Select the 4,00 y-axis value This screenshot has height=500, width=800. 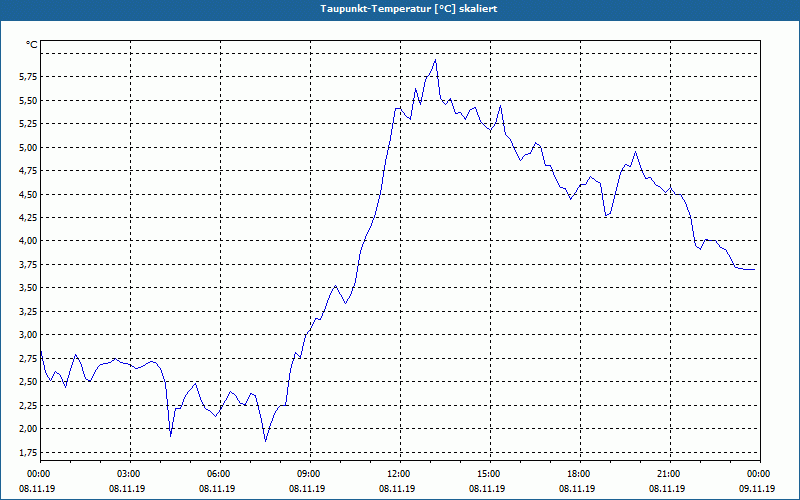(x=29, y=241)
